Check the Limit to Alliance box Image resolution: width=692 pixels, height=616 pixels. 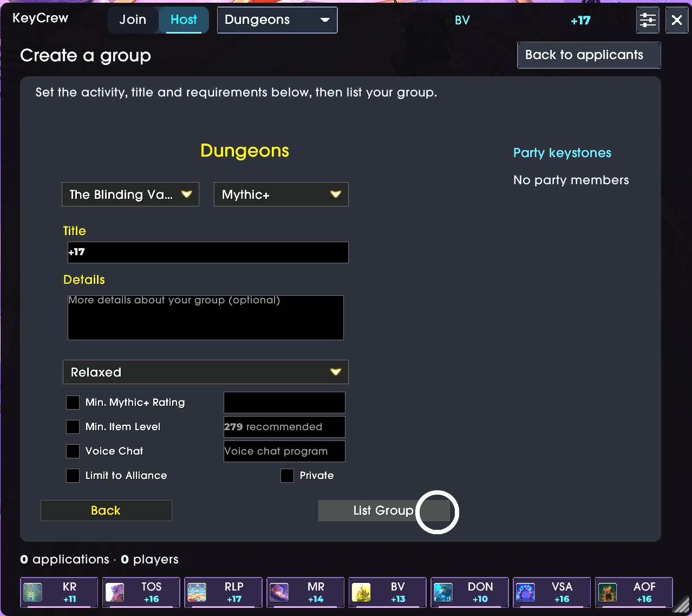pyautogui.click(x=73, y=476)
